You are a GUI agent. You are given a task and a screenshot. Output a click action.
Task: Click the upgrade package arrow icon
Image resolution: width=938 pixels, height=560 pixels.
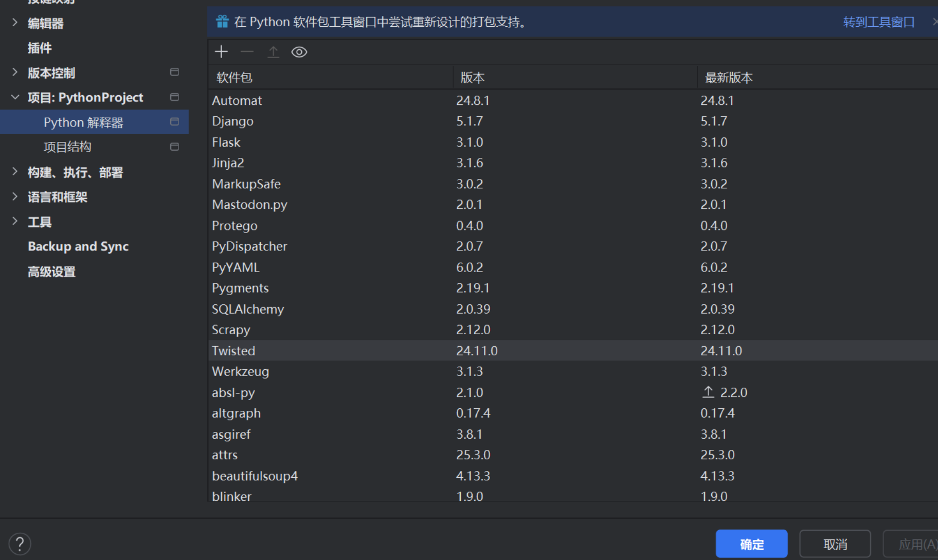click(273, 52)
